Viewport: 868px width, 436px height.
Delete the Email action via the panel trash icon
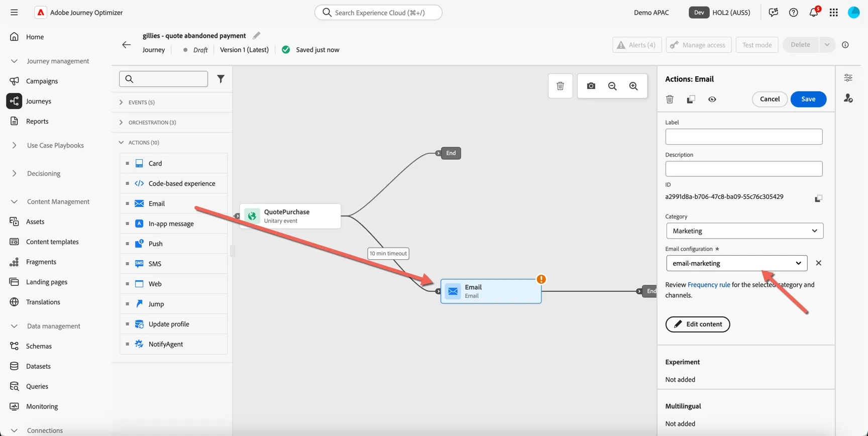tap(670, 99)
